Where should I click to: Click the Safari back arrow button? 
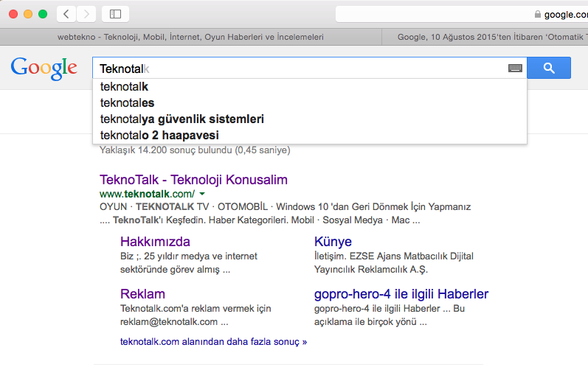[66, 14]
